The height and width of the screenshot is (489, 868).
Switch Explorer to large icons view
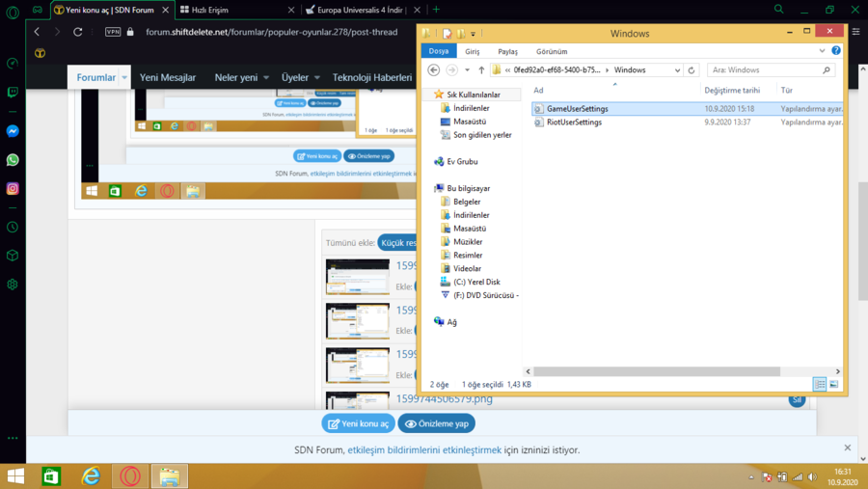pyautogui.click(x=834, y=384)
